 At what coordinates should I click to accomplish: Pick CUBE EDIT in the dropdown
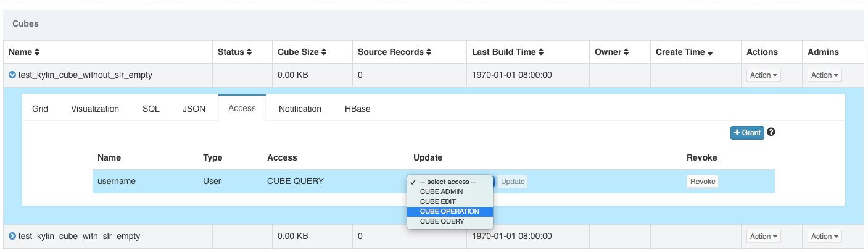[438, 201]
